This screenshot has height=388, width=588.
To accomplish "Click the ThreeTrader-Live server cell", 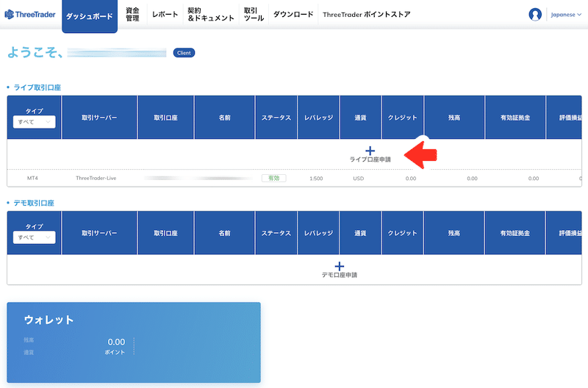I will [x=96, y=178].
